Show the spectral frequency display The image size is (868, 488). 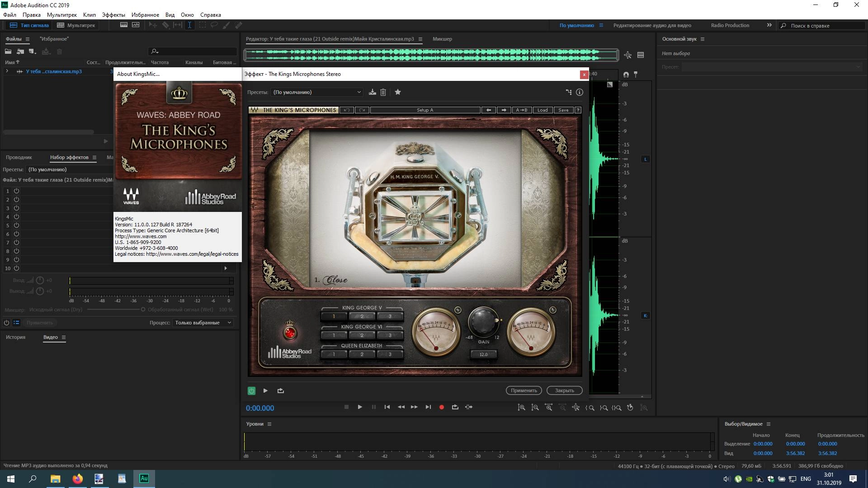(123, 25)
